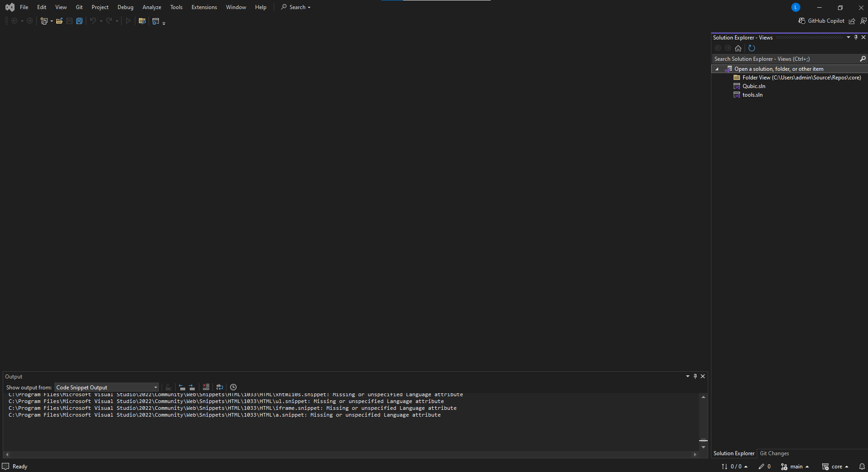Open notifications bell in status bar
This screenshot has height=472, width=868.
tap(862, 467)
